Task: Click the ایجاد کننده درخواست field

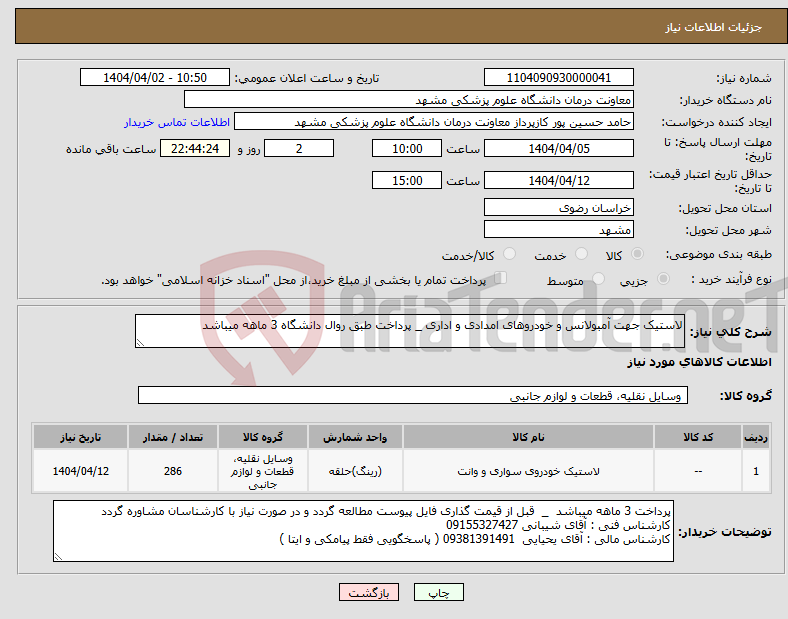Action: pos(434,122)
